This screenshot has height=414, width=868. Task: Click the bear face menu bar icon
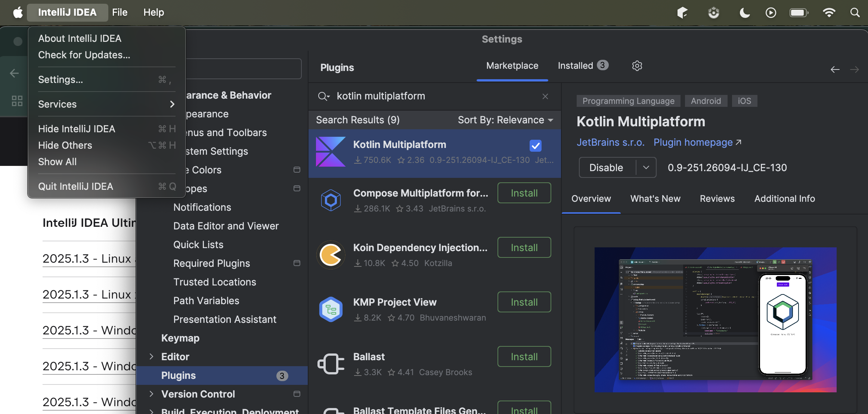(713, 13)
